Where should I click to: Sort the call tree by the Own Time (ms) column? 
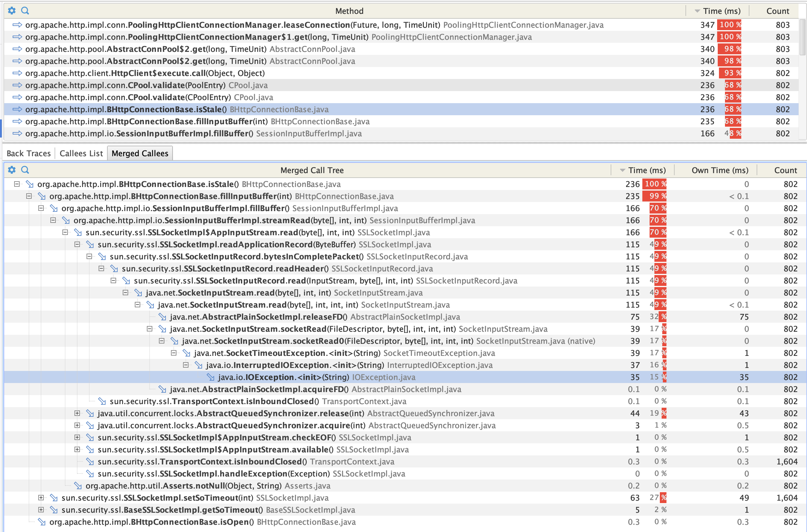click(720, 170)
